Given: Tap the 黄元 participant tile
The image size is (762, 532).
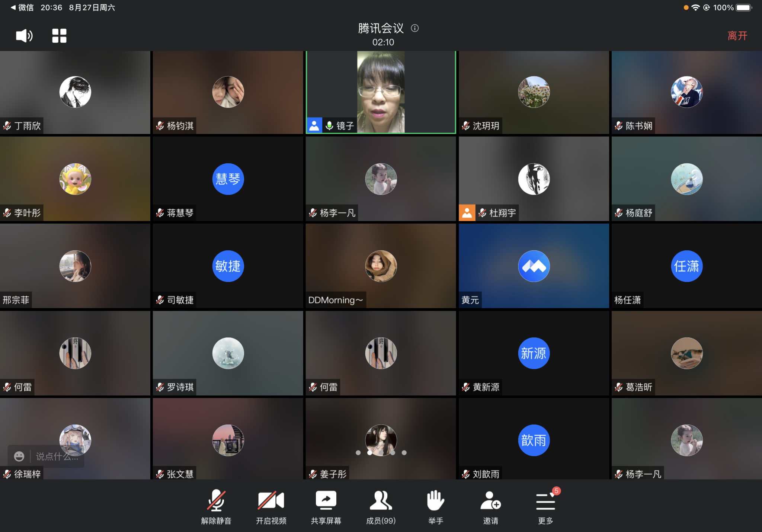Looking at the screenshot, I should 534,266.
